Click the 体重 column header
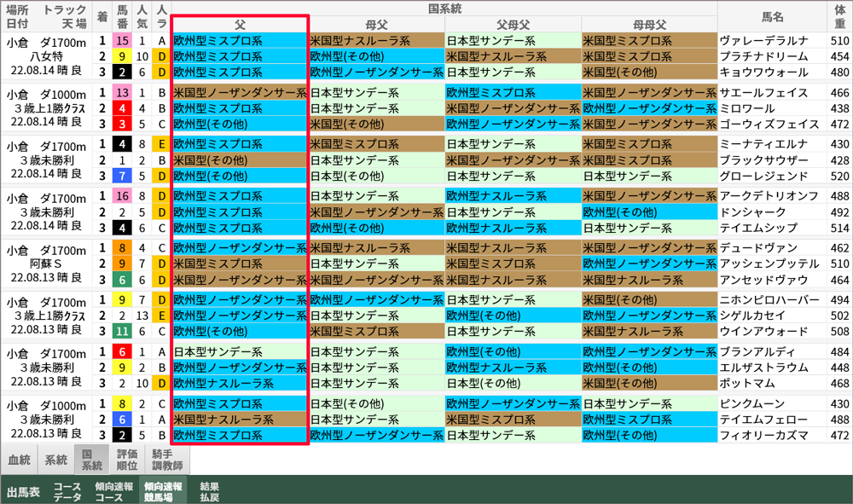 point(840,17)
